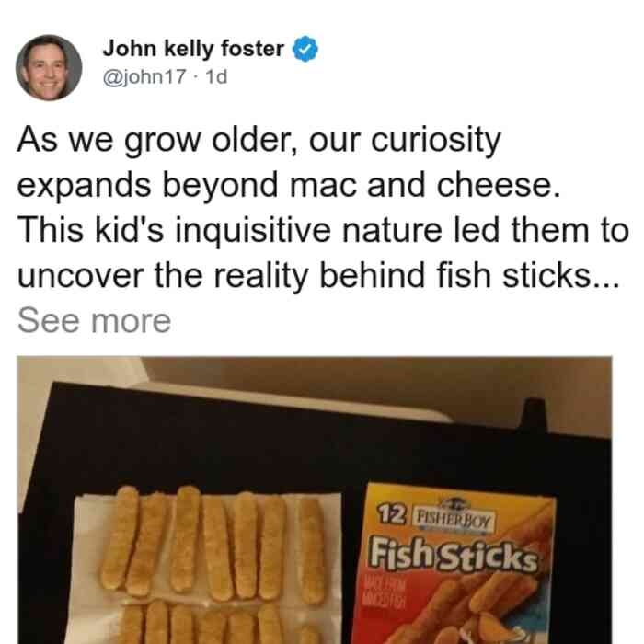Click the Fisher Boy box in photo
The height and width of the screenshot is (644, 644).
point(453,563)
